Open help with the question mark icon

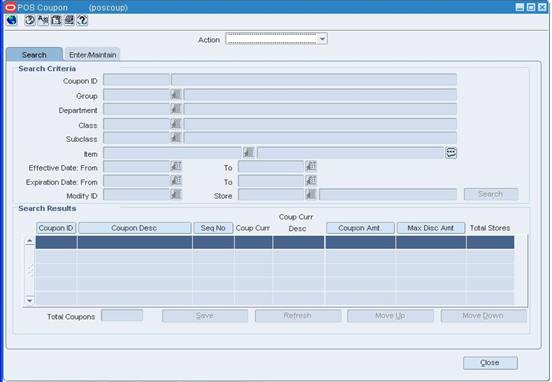pos(82,20)
